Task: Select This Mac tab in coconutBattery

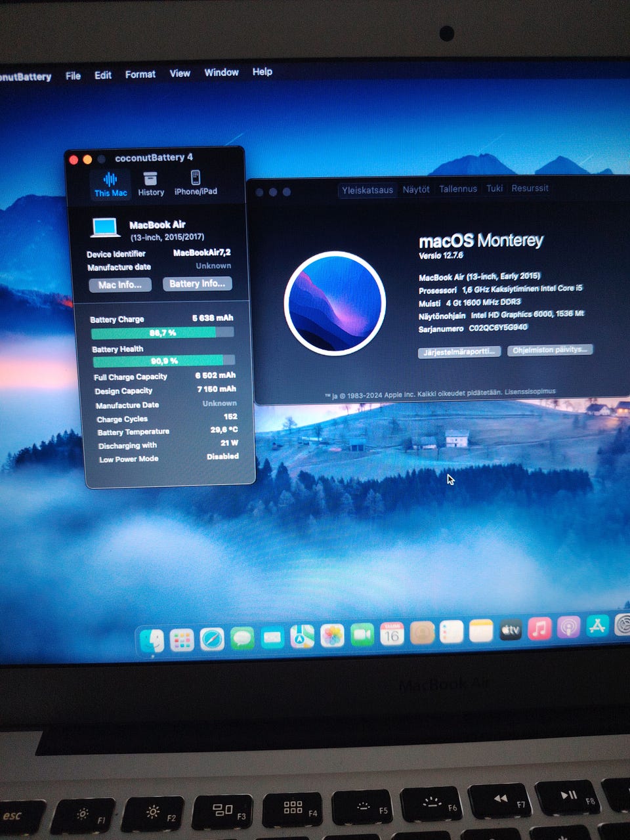Action: click(110, 184)
